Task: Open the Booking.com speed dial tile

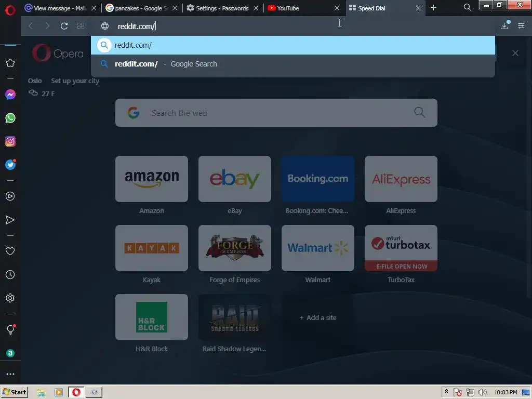Action: tap(318, 179)
